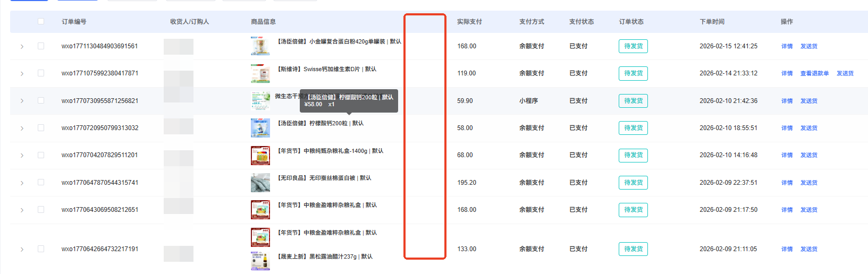
Task: Check the box for order wxo1770647870544315741
Action: 41,182
